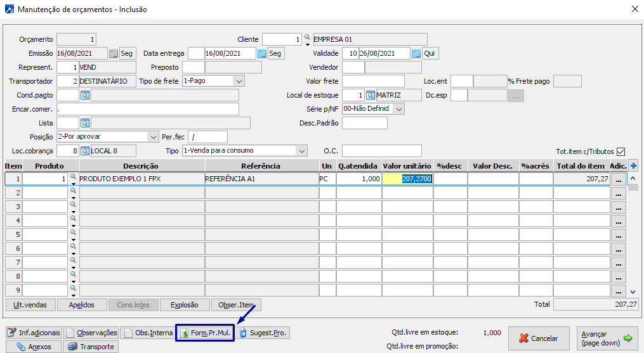Click the Valor frete input field
The height and width of the screenshot is (353, 644).
pyautogui.click(x=373, y=81)
